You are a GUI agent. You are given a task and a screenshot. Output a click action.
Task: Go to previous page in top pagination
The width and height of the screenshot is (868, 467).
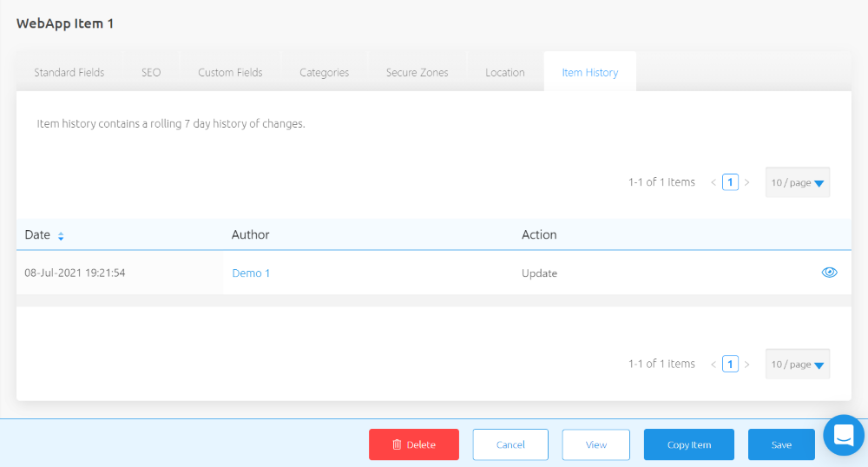click(713, 182)
